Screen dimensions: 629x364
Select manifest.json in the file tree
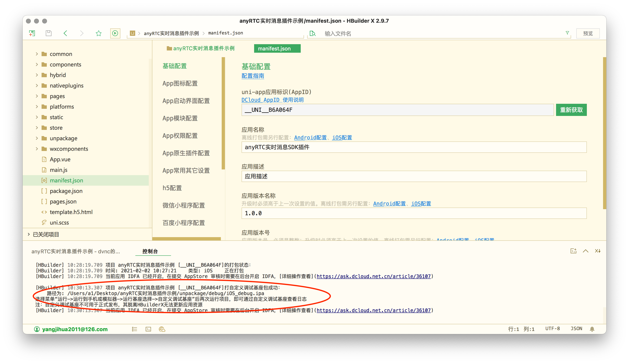click(86, 180)
